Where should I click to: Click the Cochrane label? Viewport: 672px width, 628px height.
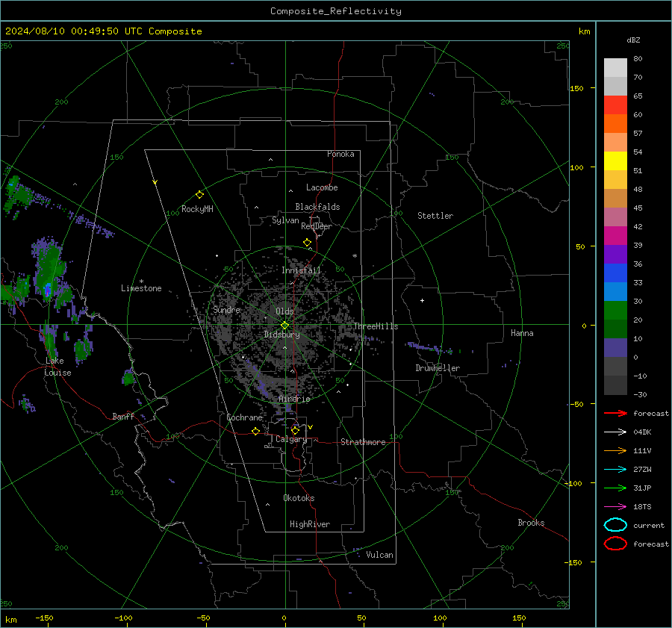(244, 417)
